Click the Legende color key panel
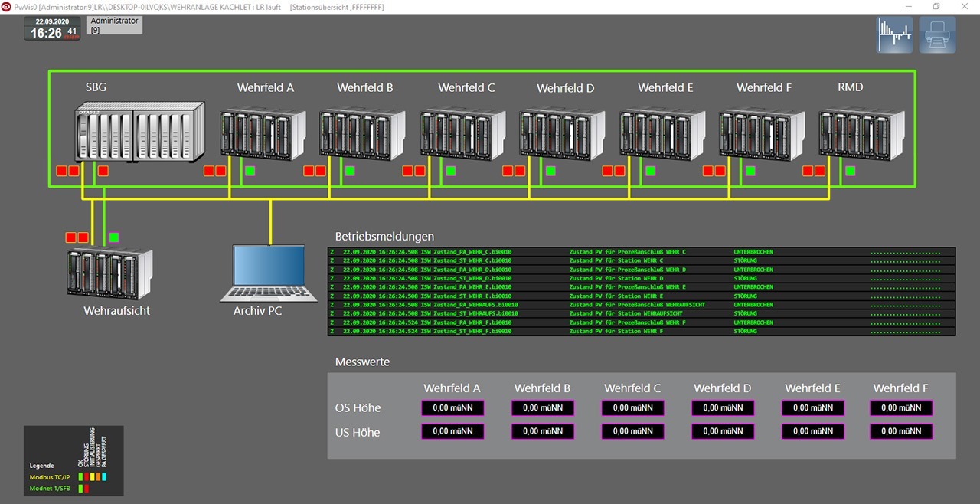The width and height of the screenshot is (980, 504). click(73, 460)
